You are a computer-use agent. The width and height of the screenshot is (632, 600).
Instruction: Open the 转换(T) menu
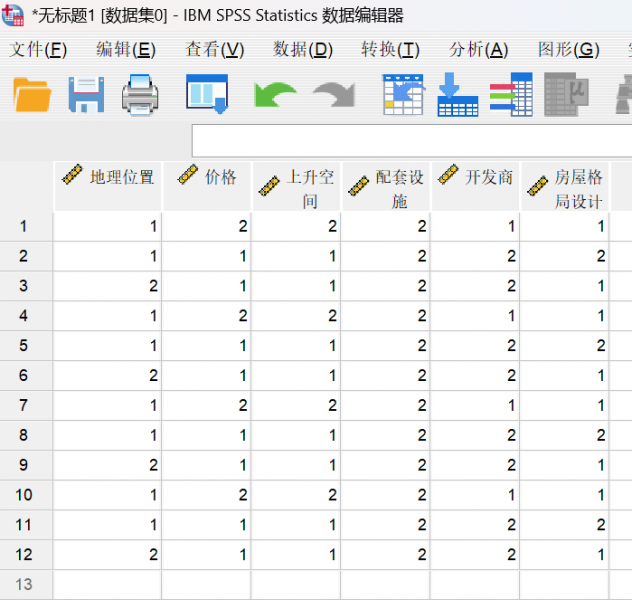[x=390, y=50]
